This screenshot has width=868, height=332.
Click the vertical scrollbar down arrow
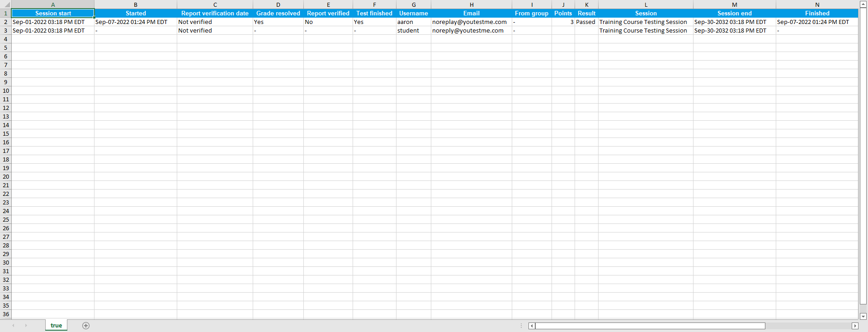pyautogui.click(x=863, y=317)
